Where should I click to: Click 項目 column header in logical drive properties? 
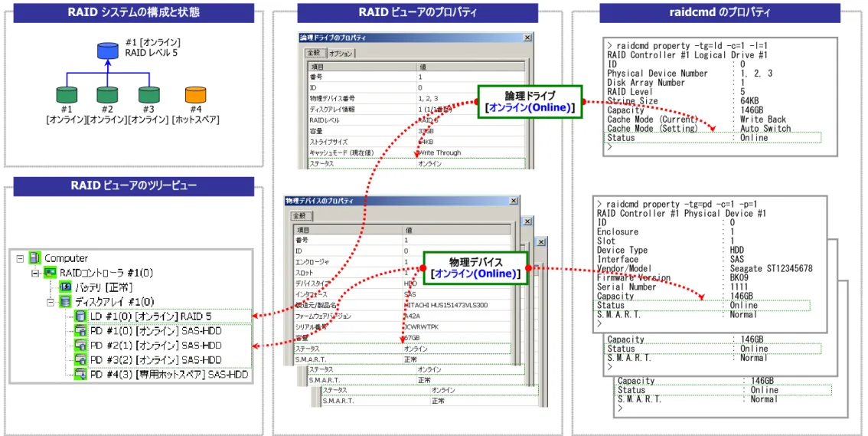[362, 67]
